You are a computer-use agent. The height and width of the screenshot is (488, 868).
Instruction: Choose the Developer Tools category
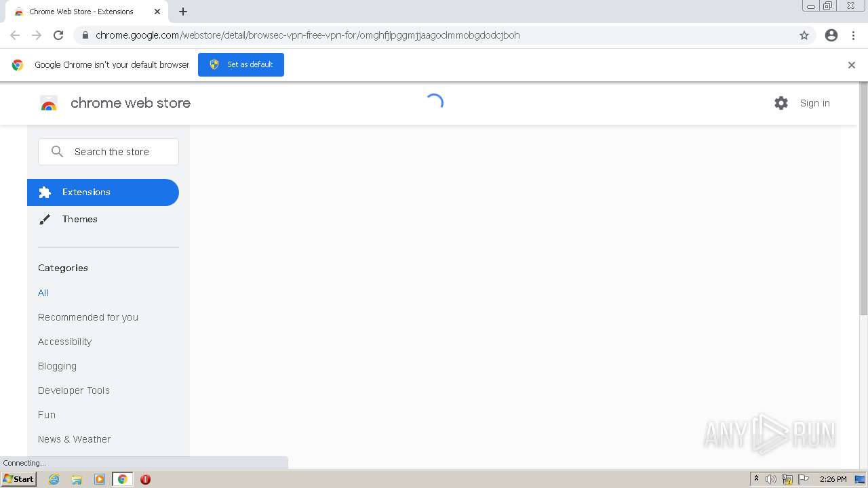74,390
